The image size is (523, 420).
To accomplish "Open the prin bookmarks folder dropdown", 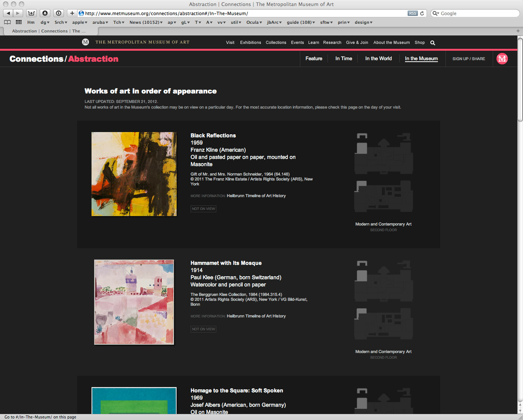I will point(344,22).
